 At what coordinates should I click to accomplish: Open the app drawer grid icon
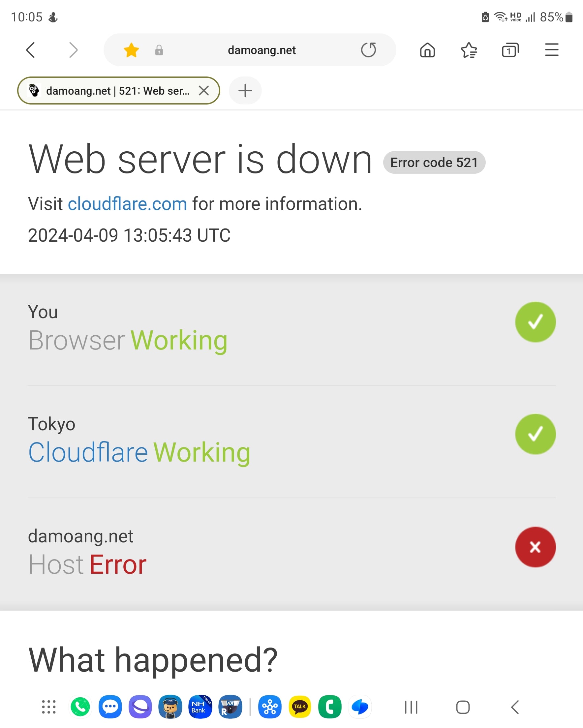49,707
